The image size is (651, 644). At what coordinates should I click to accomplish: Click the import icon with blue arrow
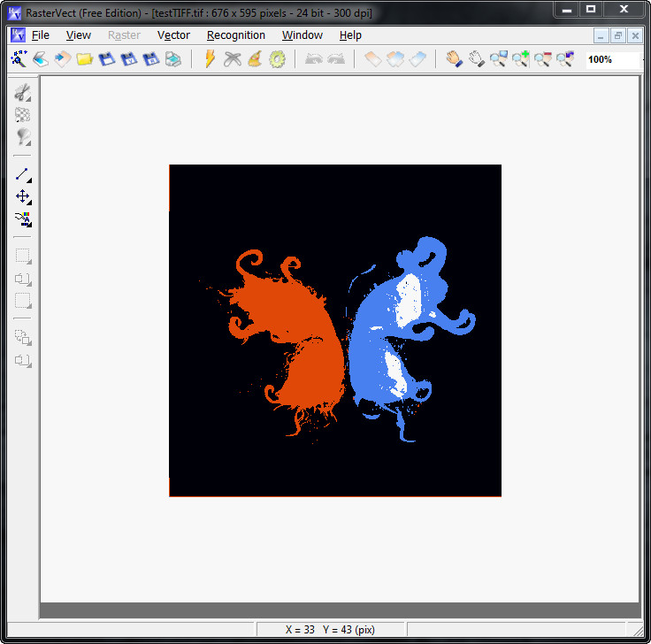(x=63, y=59)
